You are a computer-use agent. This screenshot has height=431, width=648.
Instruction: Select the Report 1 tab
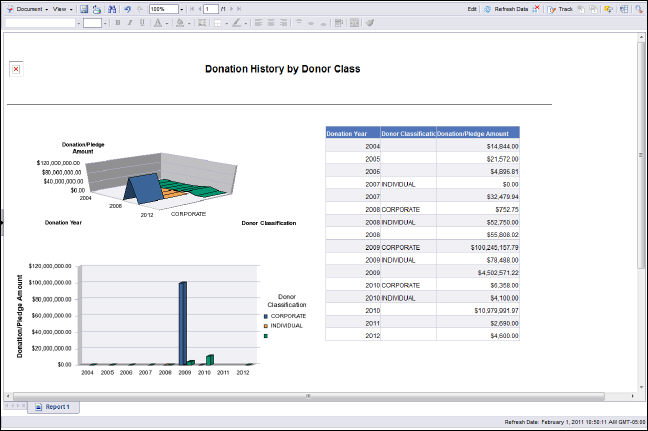[56, 407]
